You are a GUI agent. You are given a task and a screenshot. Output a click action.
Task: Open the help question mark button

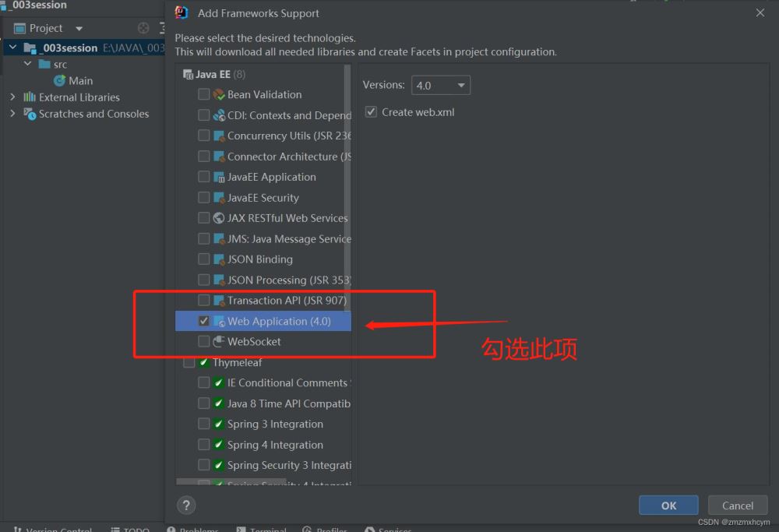[186, 506]
